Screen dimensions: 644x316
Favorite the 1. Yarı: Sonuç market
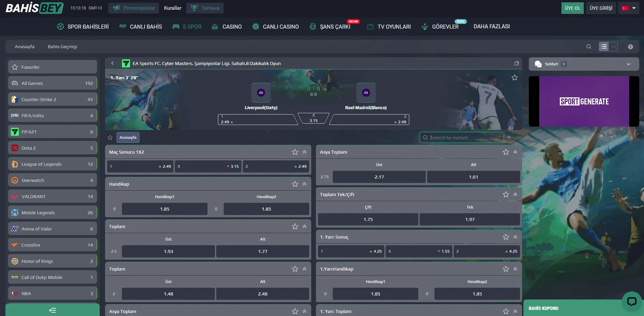click(506, 237)
